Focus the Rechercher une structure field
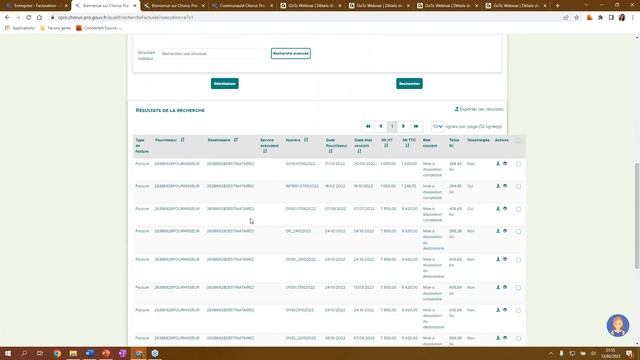 point(212,53)
